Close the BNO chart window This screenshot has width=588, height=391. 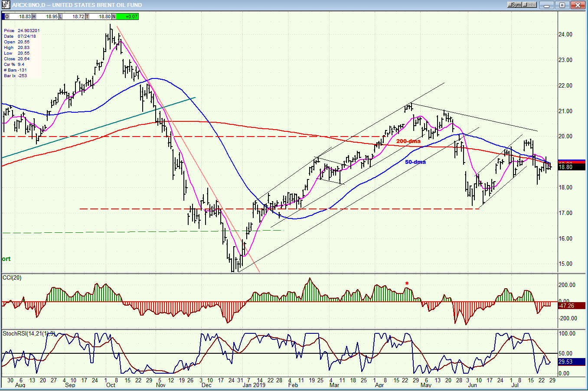(x=578, y=5)
